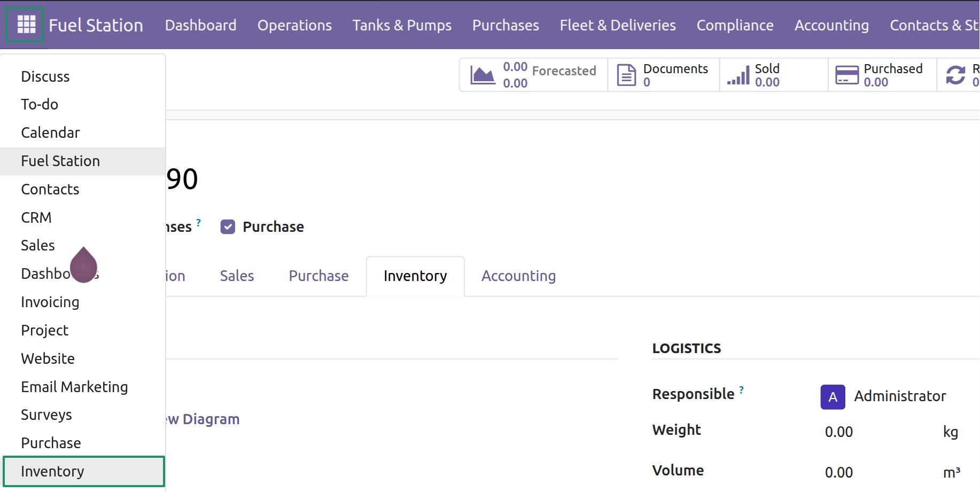Open Contacts from the apps list

click(83, 189)
